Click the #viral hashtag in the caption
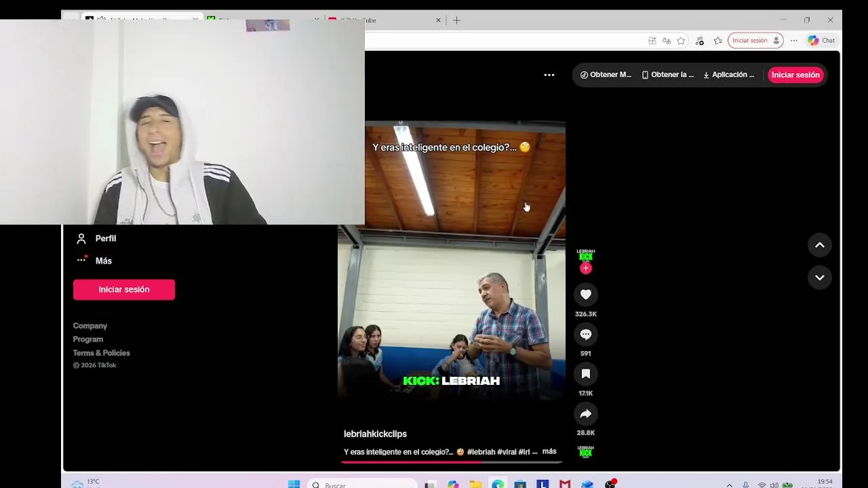Image resolution: width=868 pixels, height=488 pixels. point(507,452)
